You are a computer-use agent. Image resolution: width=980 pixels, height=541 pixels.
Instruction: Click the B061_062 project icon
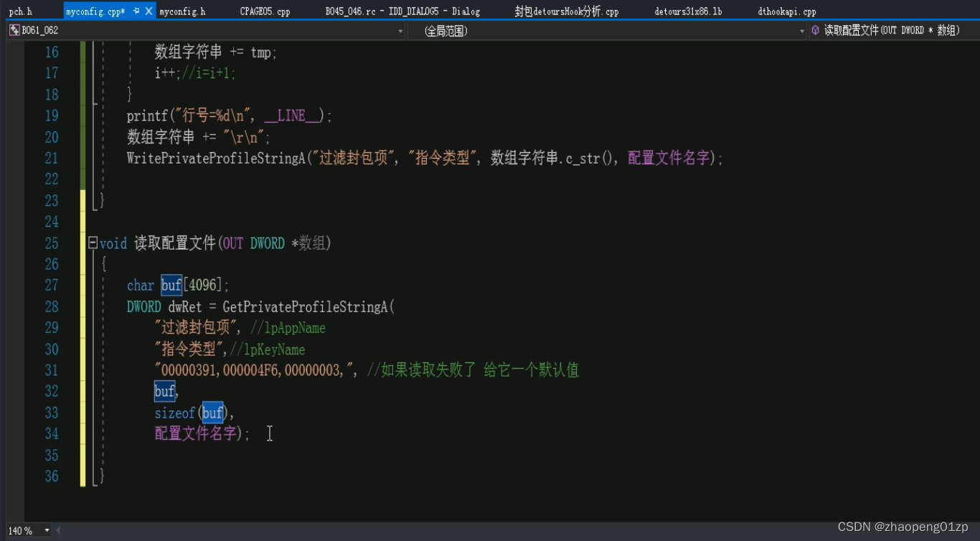[x=14, y=30]
